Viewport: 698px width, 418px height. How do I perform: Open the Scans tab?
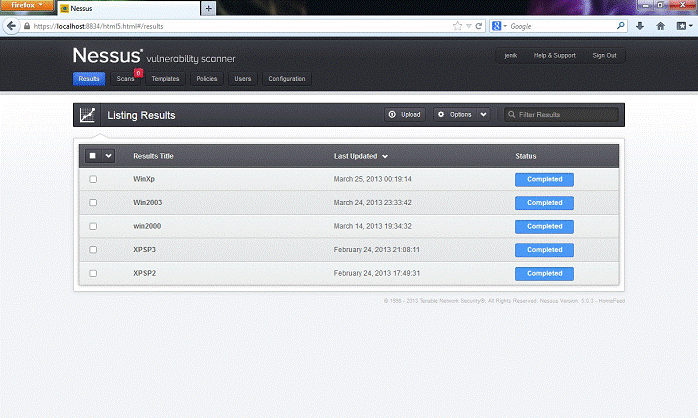(125, 79)
